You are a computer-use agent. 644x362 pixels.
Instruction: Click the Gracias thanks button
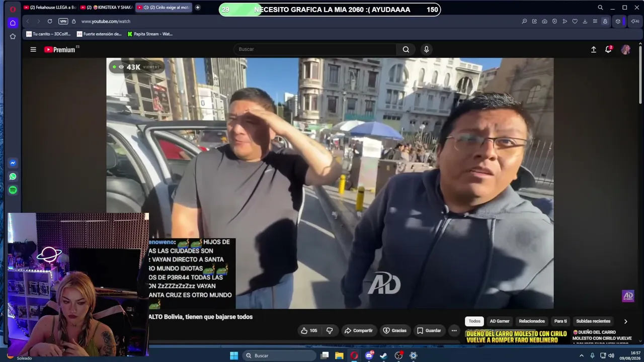tap(394, 330)
